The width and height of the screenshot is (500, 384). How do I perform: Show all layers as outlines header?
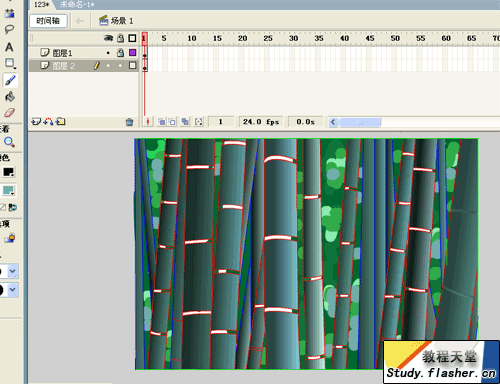pyautogui.click(x=132, y=38)
